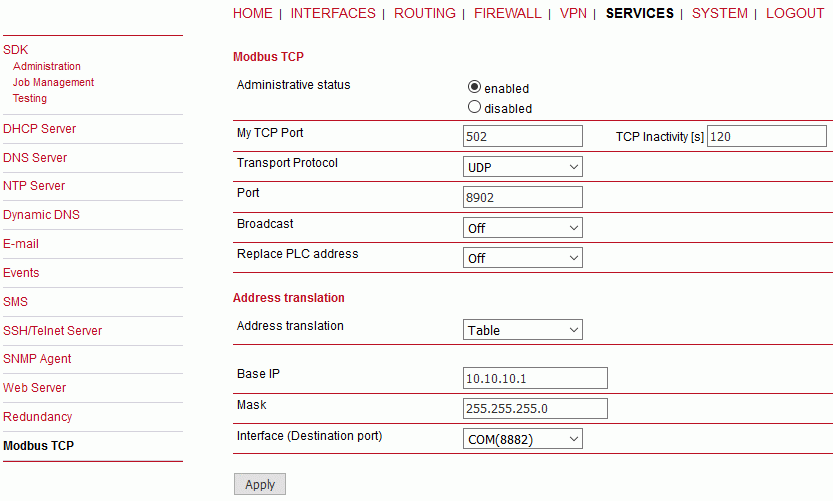Go to the FIREWALL menu
The height and width of the screenshot is (501, 833).
click(507, 13)
